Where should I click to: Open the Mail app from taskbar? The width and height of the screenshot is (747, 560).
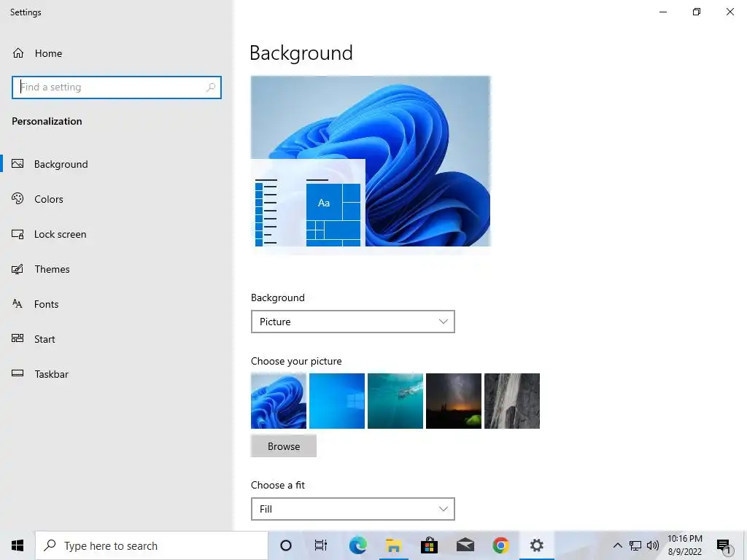tap(465, 545)
